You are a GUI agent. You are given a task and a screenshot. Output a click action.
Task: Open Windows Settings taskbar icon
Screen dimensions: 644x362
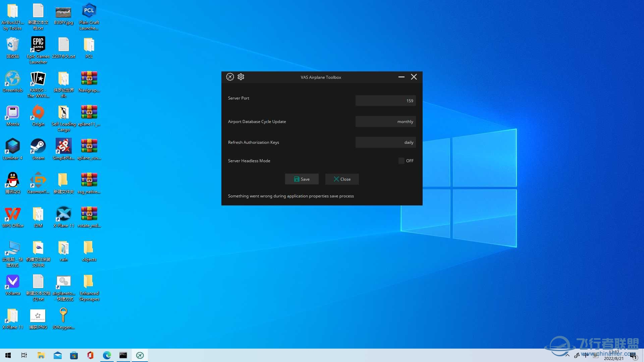140,355
